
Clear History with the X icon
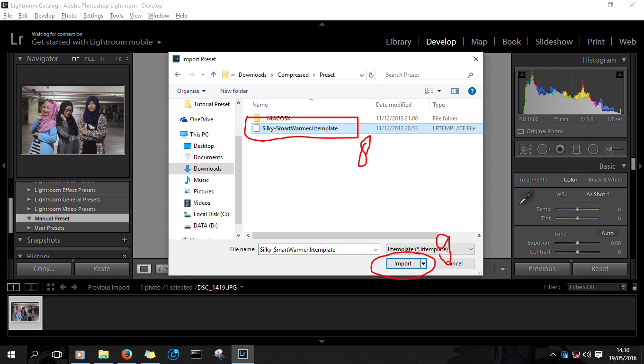(x=125, y=256)
